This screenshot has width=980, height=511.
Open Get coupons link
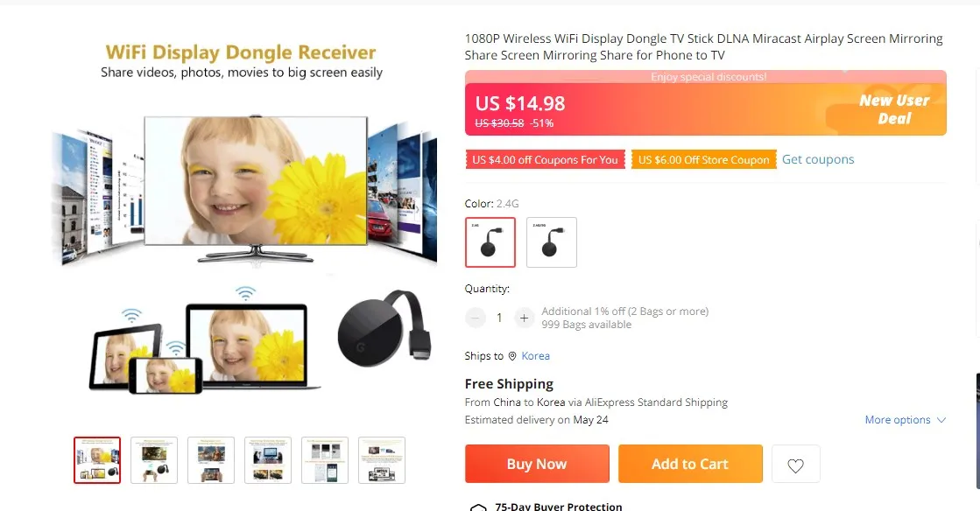818,159
